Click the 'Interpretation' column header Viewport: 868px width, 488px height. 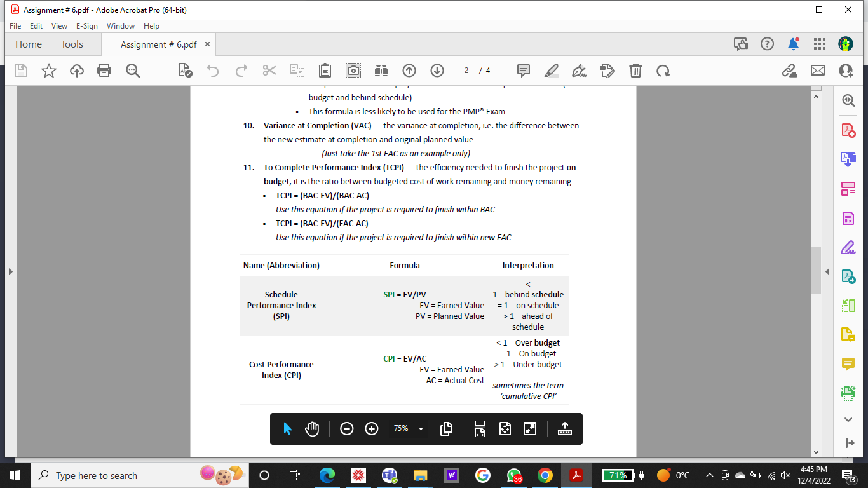[x=528, y=265]
